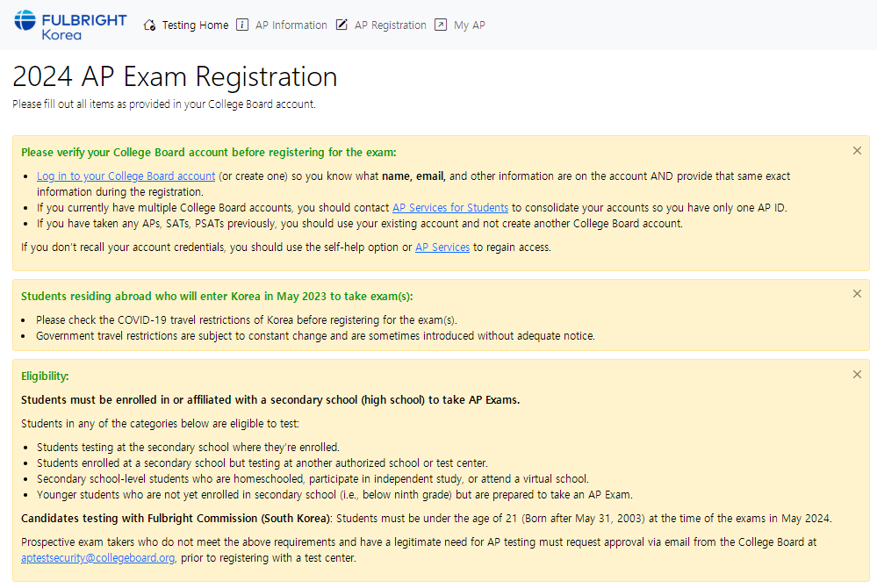Click 'Candidates testing with Fulbright Commission (South Korea)' text

click(x=176, y=519)
